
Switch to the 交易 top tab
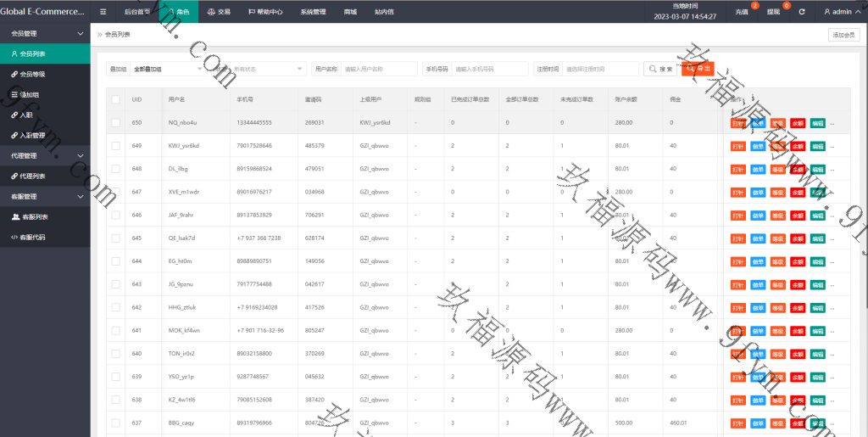(219, 12)
